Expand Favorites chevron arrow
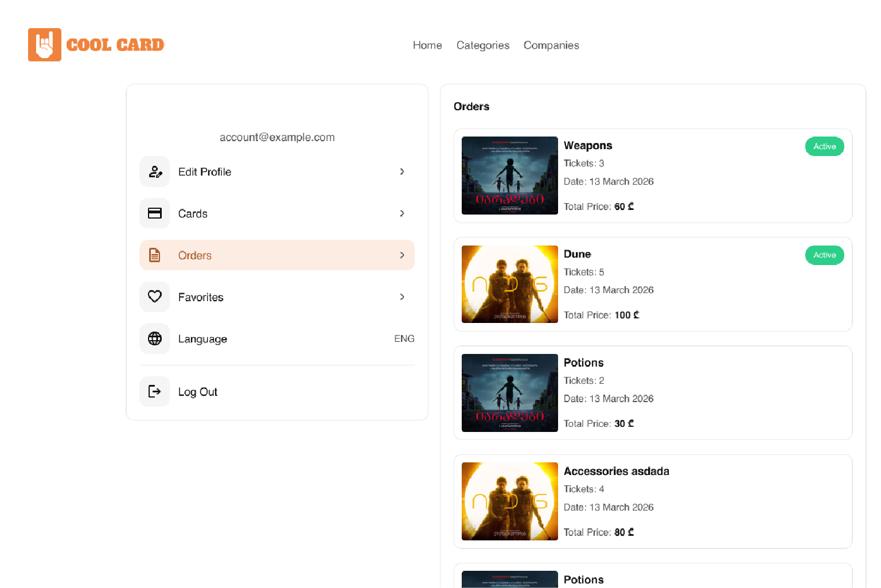Image resolution: width=881 pixels, height=588 pixels. coord(402,297)
